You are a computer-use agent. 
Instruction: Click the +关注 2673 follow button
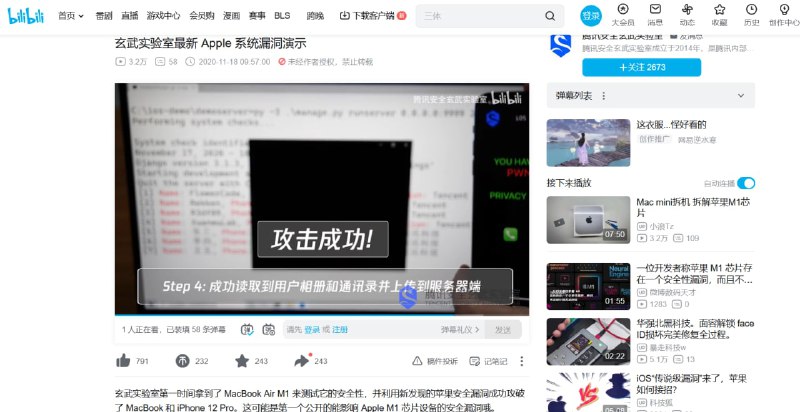(x=641, y=67)
